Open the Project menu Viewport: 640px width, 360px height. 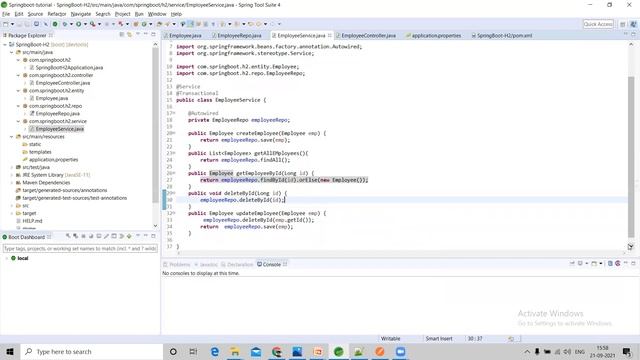click(x=122, y=14)
